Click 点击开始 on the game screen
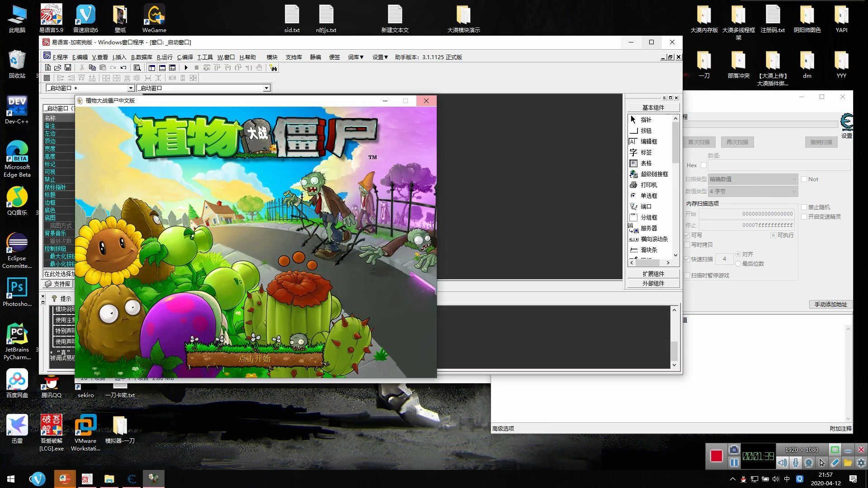The height and width of the screenshot is (488, 868). click(x=255, y=359)
